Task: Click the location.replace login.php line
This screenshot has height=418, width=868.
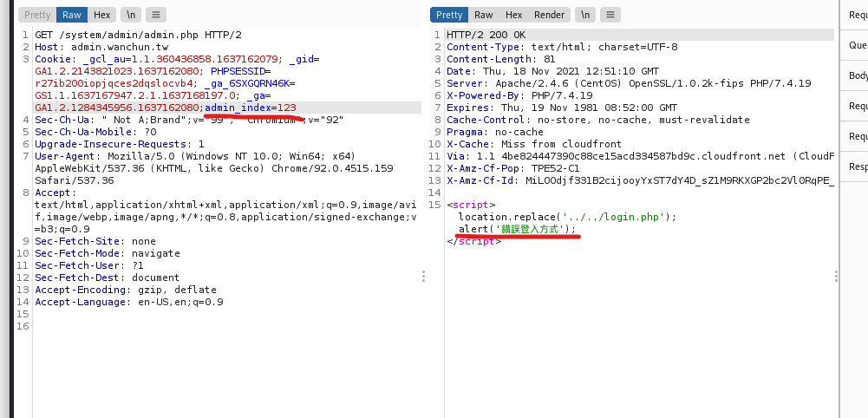Action: (x=567, y=217)
